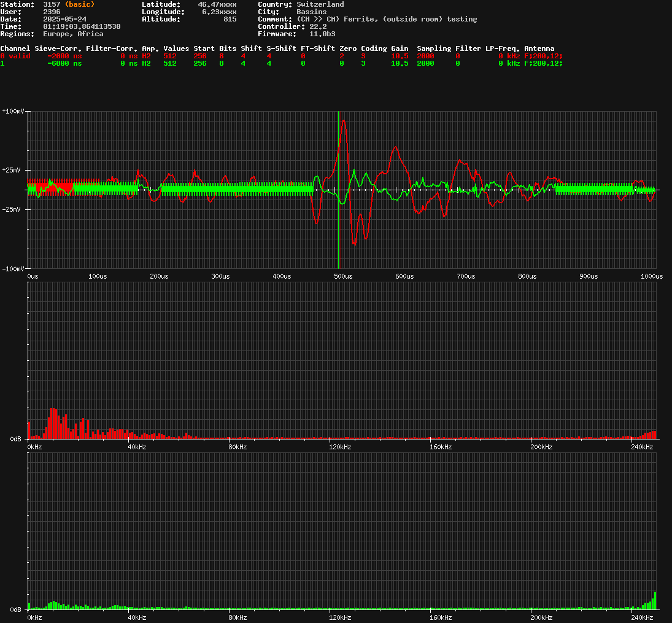This screenshot has height=623, width=672.
Task: Click the -2000 ns sieve correction value
Action: pos(64,56)
